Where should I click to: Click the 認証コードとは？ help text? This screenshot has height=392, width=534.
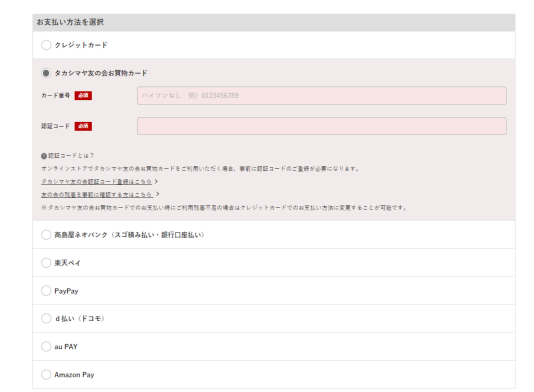(x=71, y=156)
